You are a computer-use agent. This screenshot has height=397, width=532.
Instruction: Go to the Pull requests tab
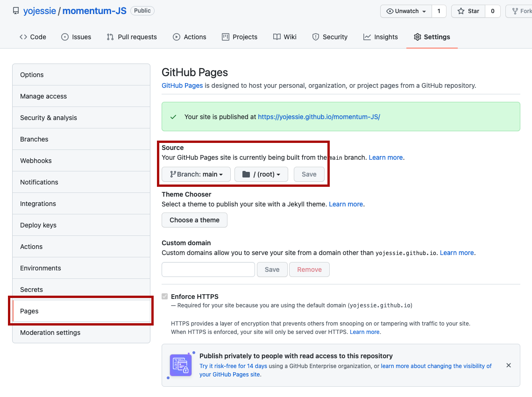(132, 37)
